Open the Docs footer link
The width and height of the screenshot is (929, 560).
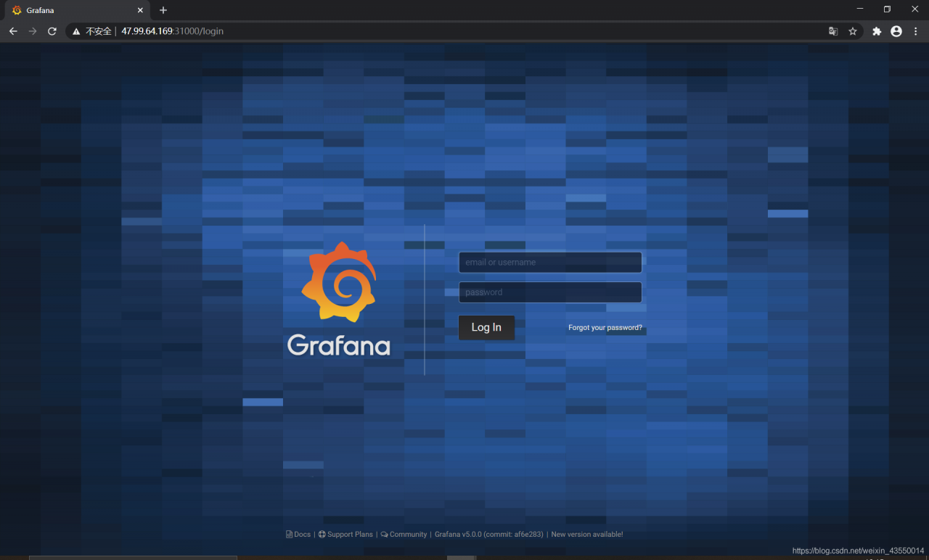(x=298, y=535)
